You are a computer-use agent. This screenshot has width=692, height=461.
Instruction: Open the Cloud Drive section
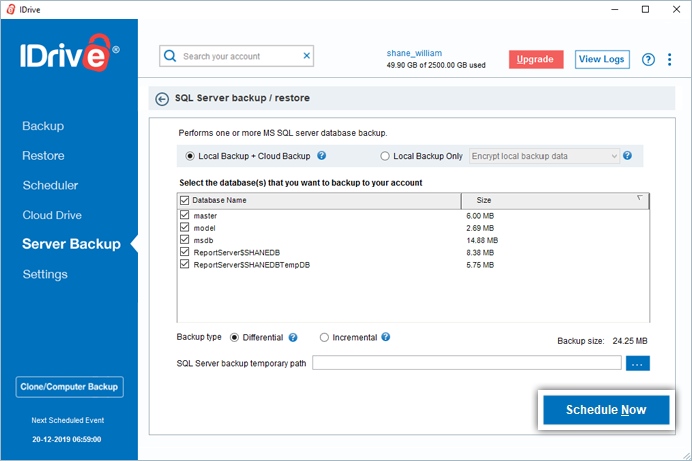[x=52, y=215]
